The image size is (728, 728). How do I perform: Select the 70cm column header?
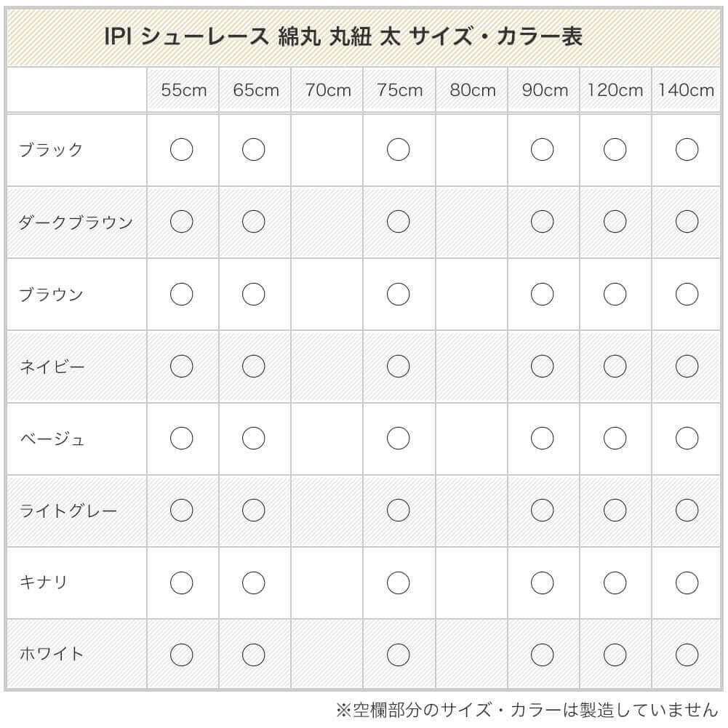(328, 90)
